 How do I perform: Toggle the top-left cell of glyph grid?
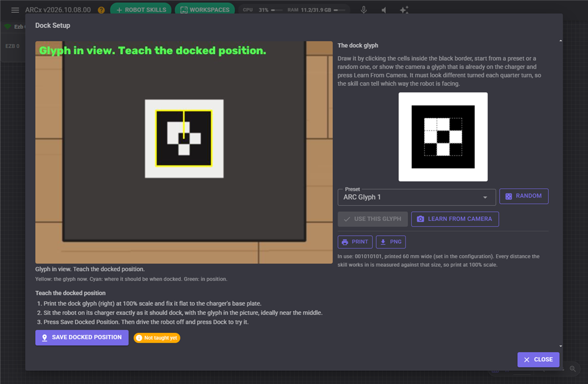431,124
